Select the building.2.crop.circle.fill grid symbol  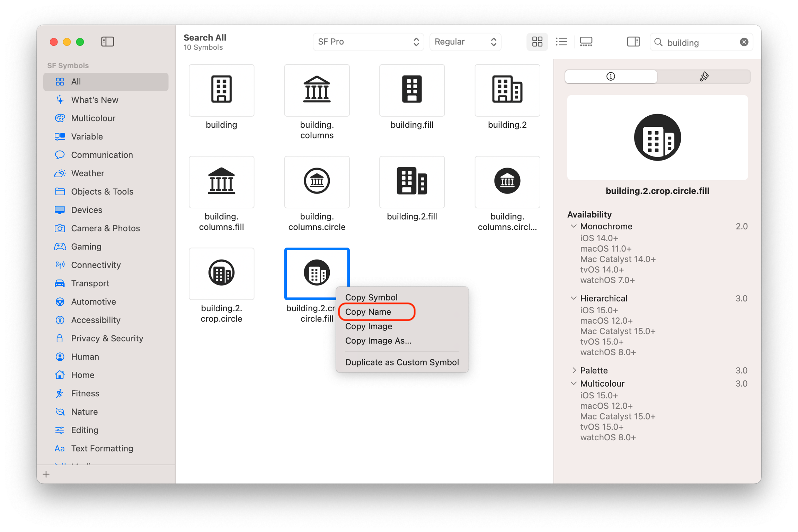(x=317, y=274)
